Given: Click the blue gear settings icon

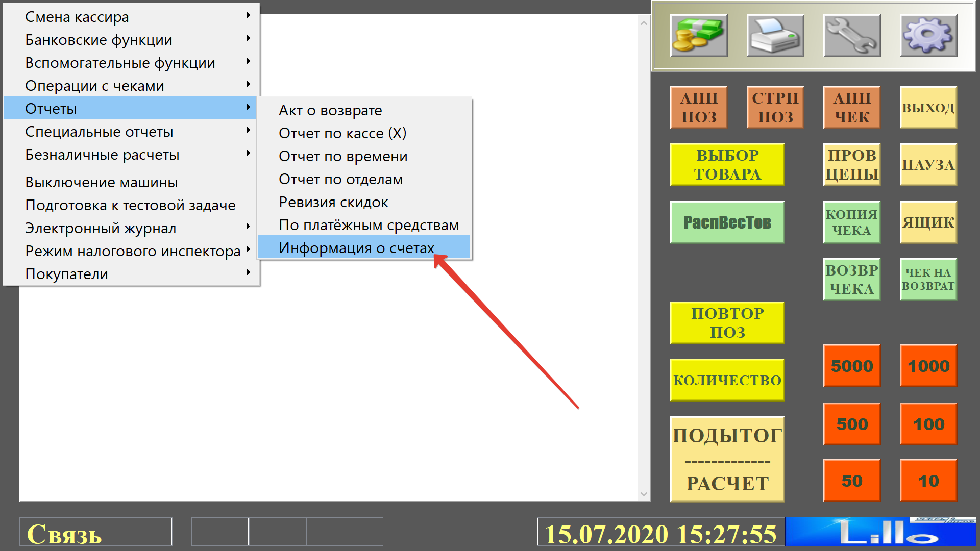Looking at the screenshot, I should [x=928, y=36].
